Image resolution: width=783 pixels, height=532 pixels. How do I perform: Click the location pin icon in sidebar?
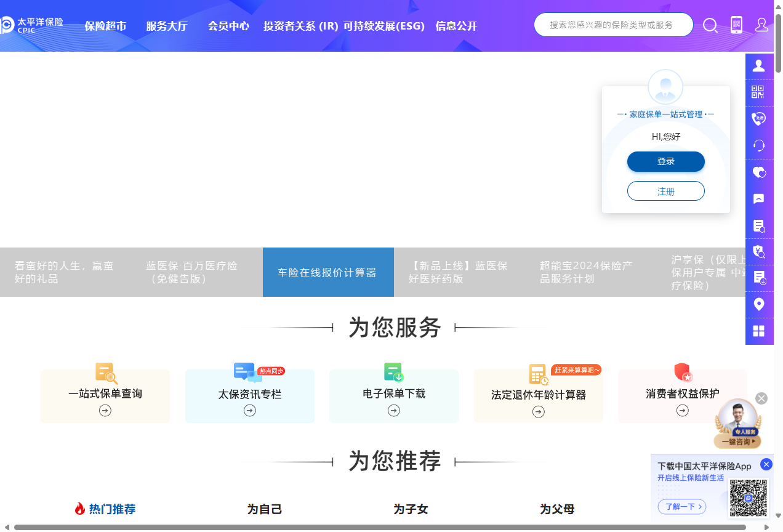(x=759, y=304)
